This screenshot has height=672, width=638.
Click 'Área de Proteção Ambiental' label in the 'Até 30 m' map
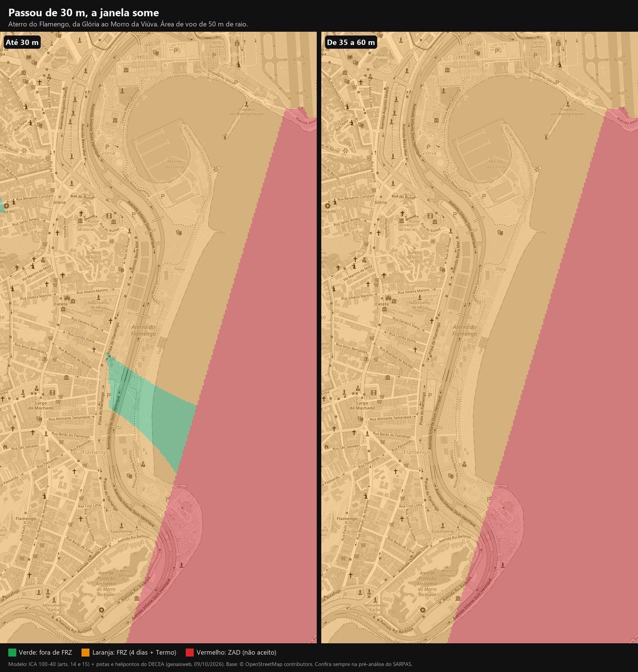106,583
